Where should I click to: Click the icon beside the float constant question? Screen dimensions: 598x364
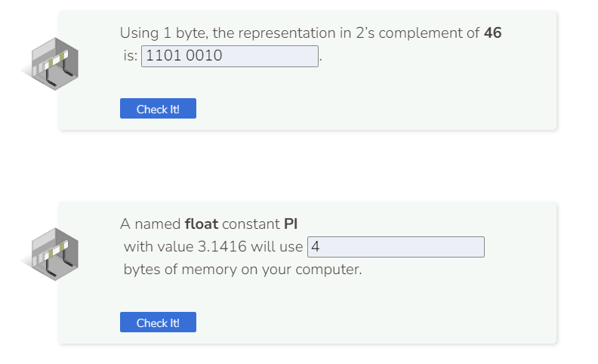tap(51, 252)
